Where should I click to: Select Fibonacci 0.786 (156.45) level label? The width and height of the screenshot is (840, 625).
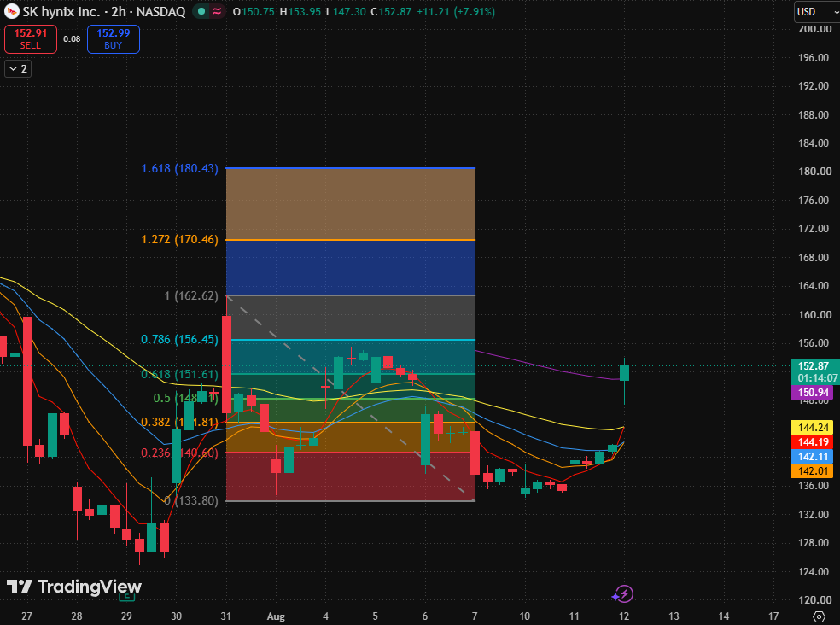pyautogui.click(x=179, y=339)
